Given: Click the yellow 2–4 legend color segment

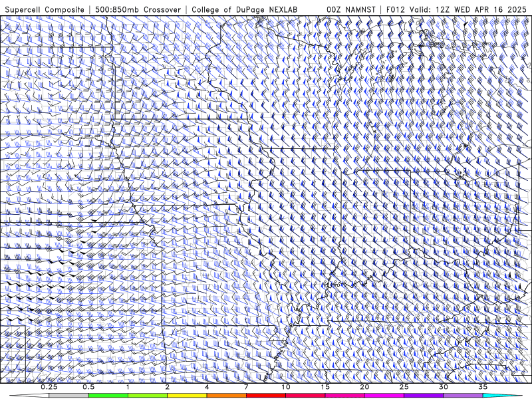Looking at the screenshot, I should click(187, 396).
